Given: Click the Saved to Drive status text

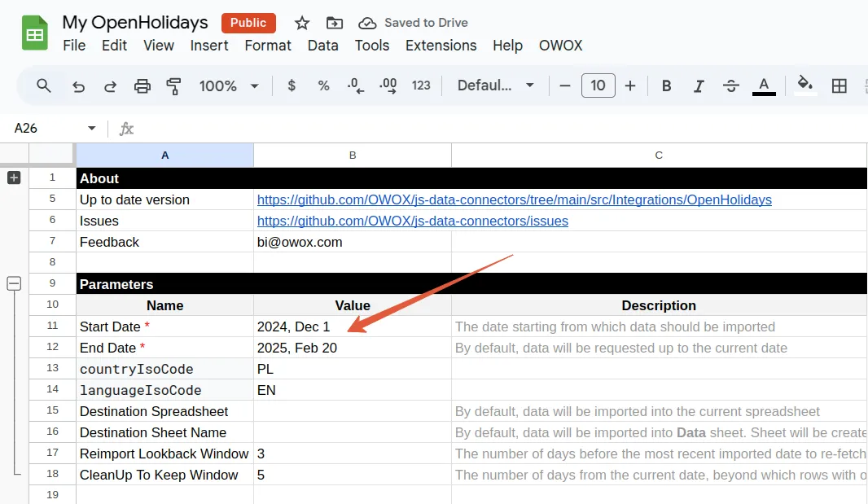Looking at the screenshot, I should click(426, 23).
